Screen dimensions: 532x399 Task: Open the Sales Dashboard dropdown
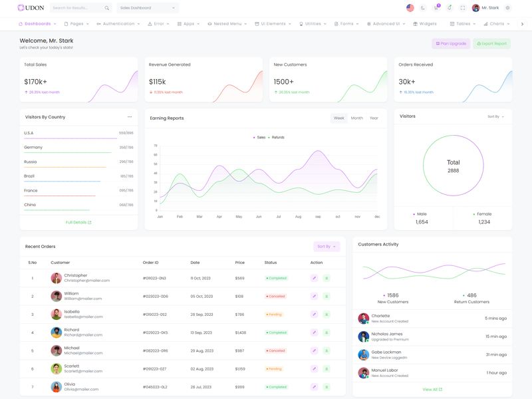148,8
